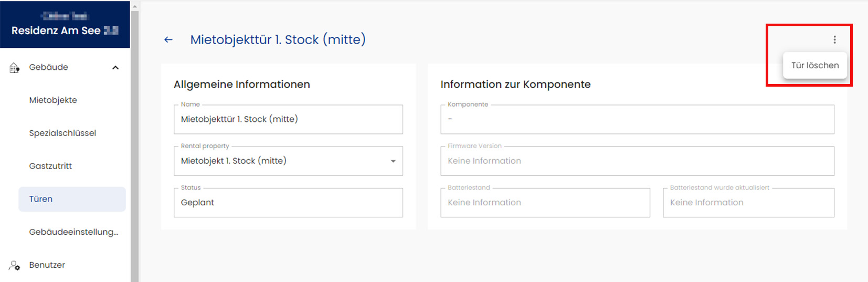Click the Benutzer user icon
The image size is (868, 282).
click(x=15, y=265)
